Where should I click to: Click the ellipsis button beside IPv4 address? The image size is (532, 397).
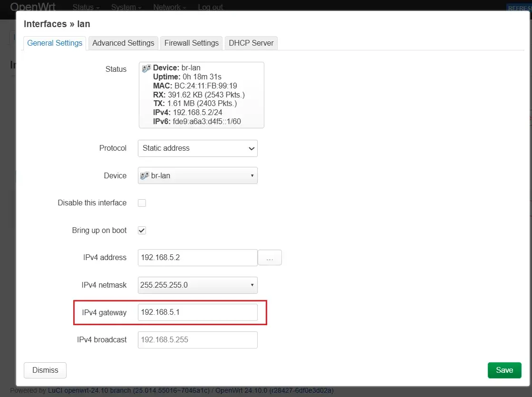pyautogui.click(x=270, y=258)
